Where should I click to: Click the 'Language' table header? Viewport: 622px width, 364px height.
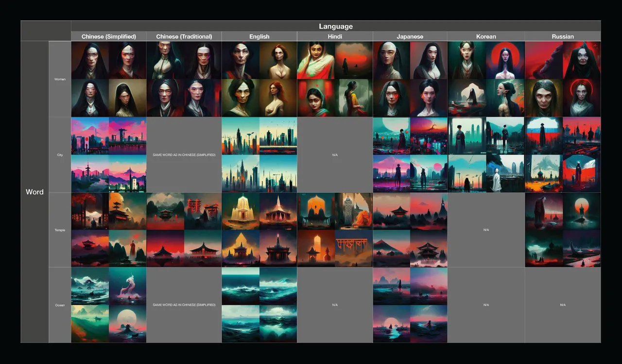tap(336, 26)
